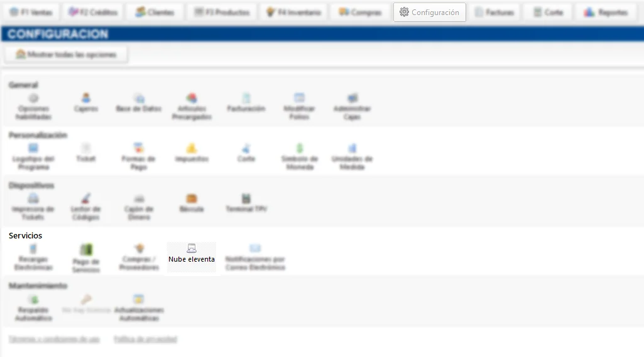This screenshot has width=644, height=357.
Task: Open the Compras tab
Action: (x=360, y=13)
